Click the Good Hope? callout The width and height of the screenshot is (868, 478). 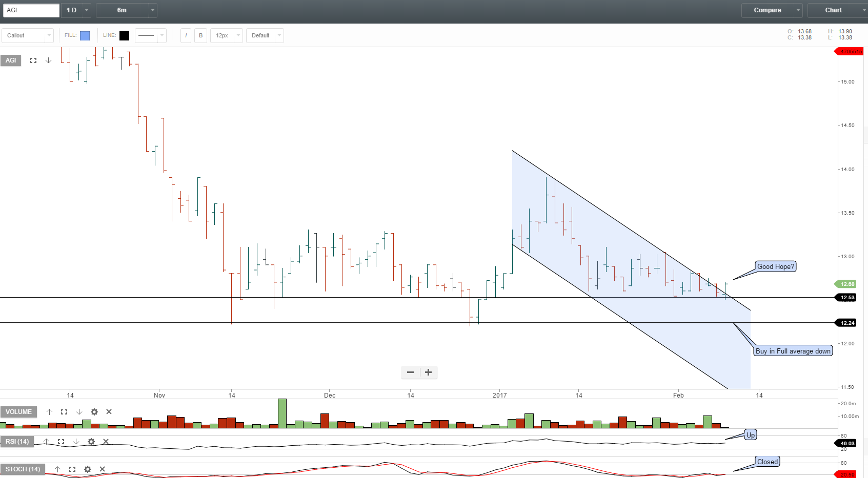[775, 266]
